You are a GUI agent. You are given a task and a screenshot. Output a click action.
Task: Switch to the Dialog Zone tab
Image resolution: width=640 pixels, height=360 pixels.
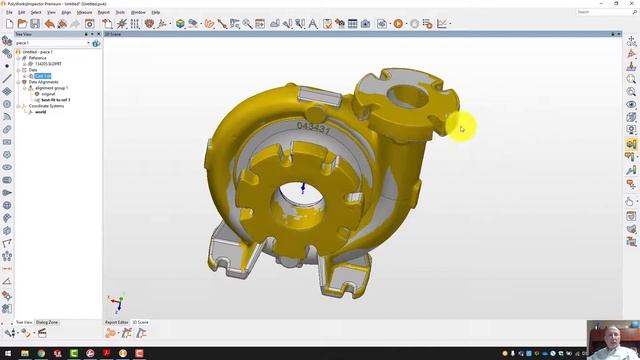(x=47, y=322)
